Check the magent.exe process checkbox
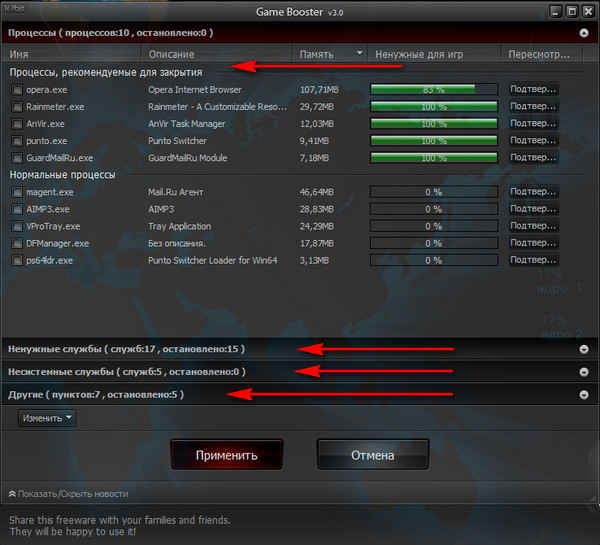Viewport: 600px width, 545px height. click(x=17, y=192)
